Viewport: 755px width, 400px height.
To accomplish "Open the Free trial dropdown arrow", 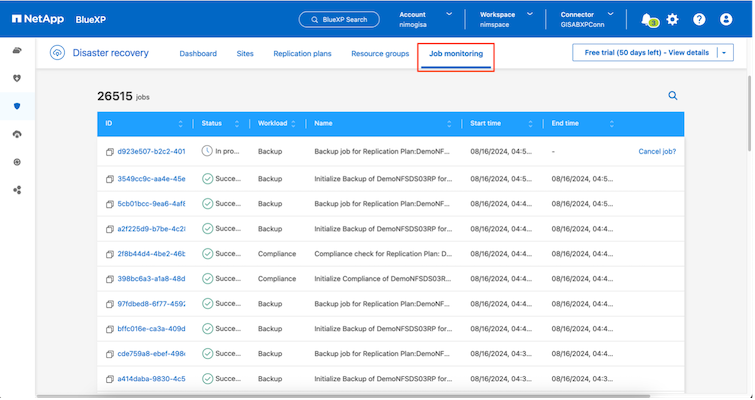I will pyautogui.click(x=725, y=52).
